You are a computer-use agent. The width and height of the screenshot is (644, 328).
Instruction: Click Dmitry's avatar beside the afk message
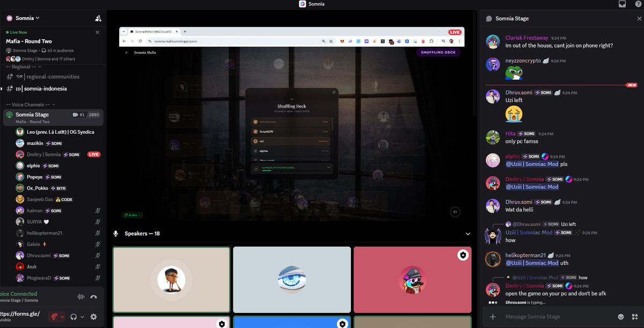click(x=493, y=290)
